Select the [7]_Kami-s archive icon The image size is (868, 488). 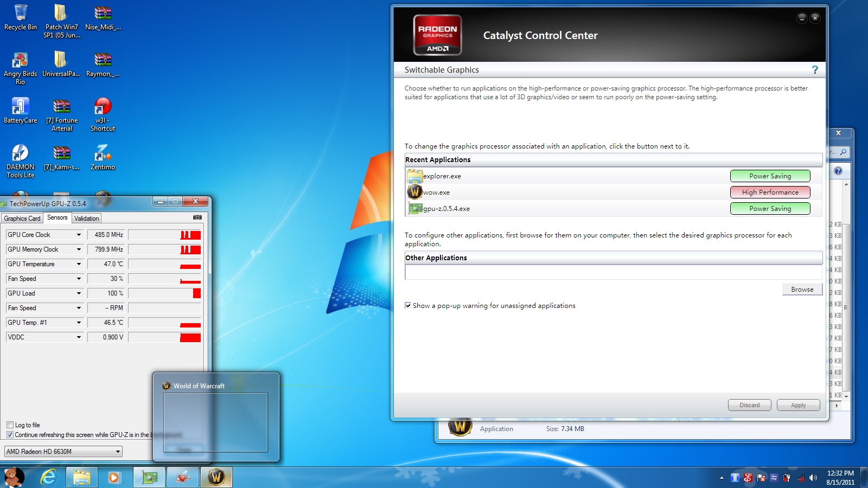(61, 157)
